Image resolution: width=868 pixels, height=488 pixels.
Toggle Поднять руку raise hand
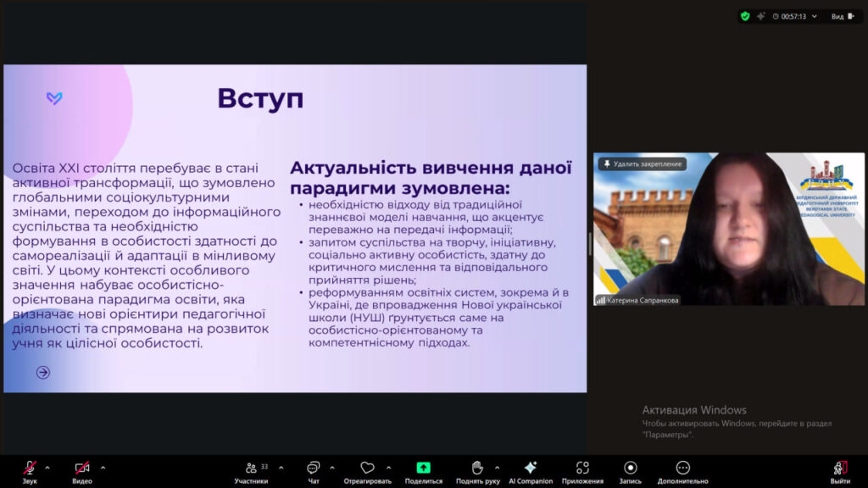click(x=476, y=469)
